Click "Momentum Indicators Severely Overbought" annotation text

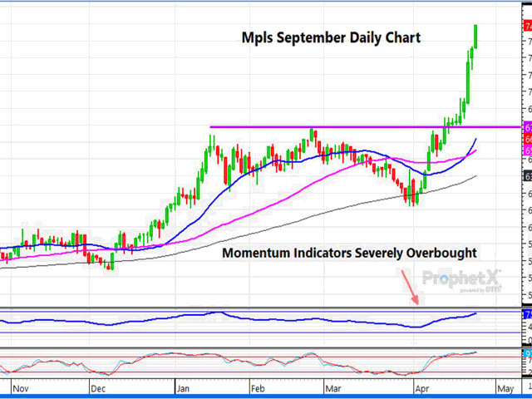click(349, 253)
